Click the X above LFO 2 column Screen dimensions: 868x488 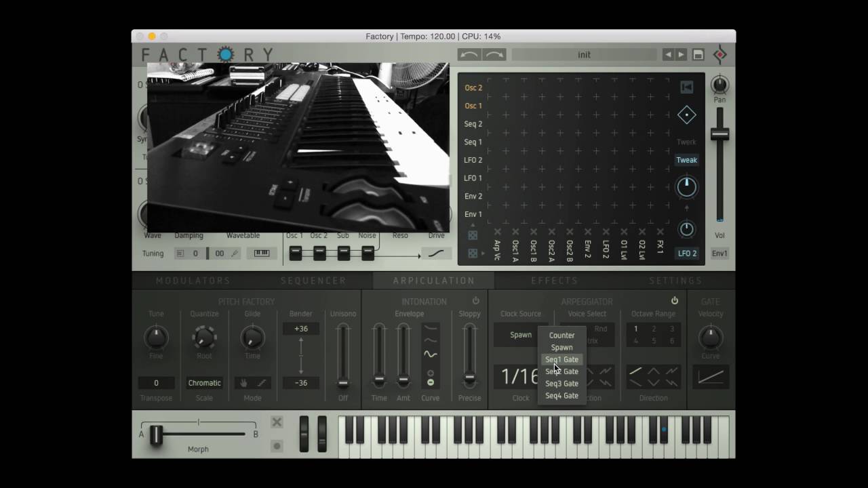606,232
